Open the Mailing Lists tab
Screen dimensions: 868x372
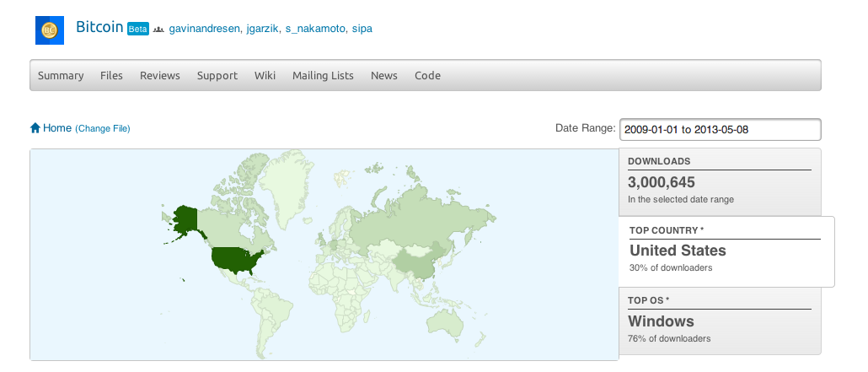[323, 75]
